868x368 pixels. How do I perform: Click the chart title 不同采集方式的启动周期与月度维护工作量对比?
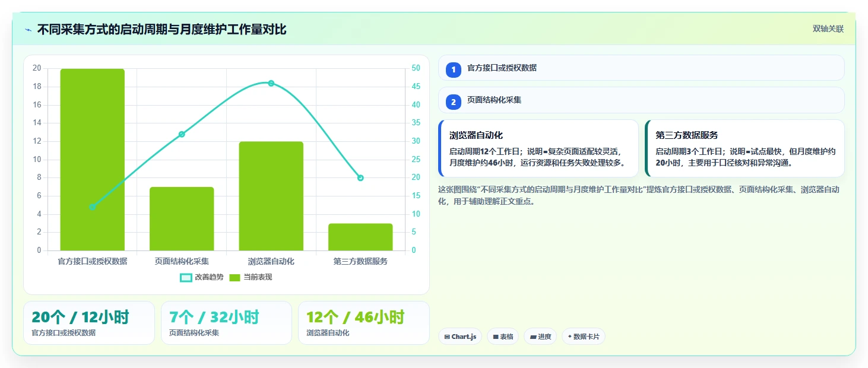click(161, 30)
